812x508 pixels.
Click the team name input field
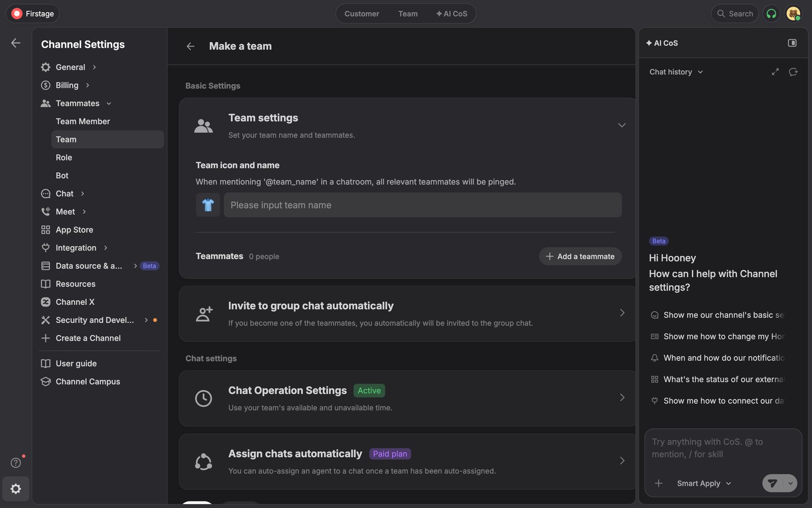tap(423, 205)
